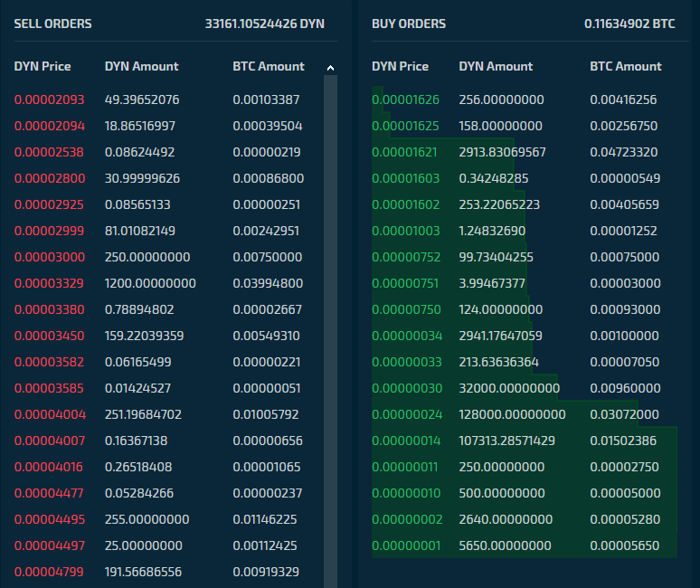Click BTC Amount header in buy orders
700x588 pixels.
[x=626, y=67]
